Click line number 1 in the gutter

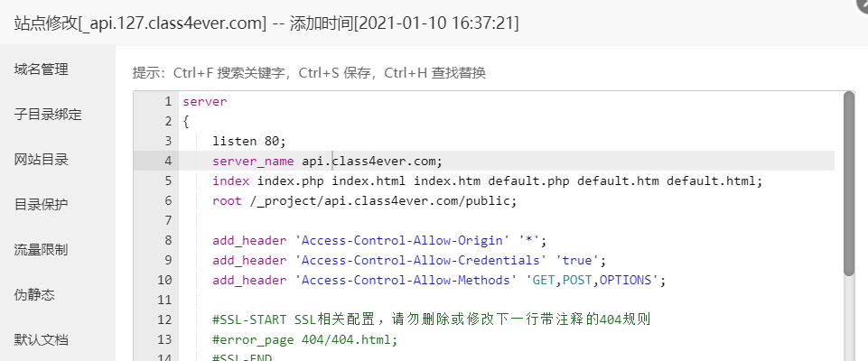[x=167, y=102]
